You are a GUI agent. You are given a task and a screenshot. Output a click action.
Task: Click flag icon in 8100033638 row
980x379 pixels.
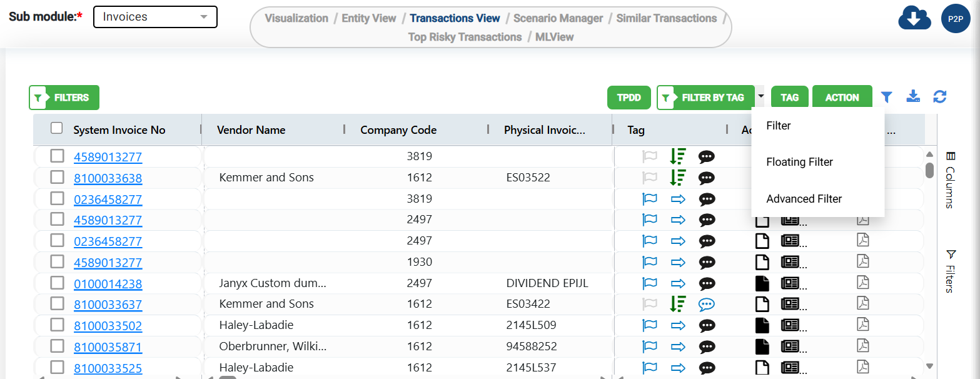pos(650,178)
